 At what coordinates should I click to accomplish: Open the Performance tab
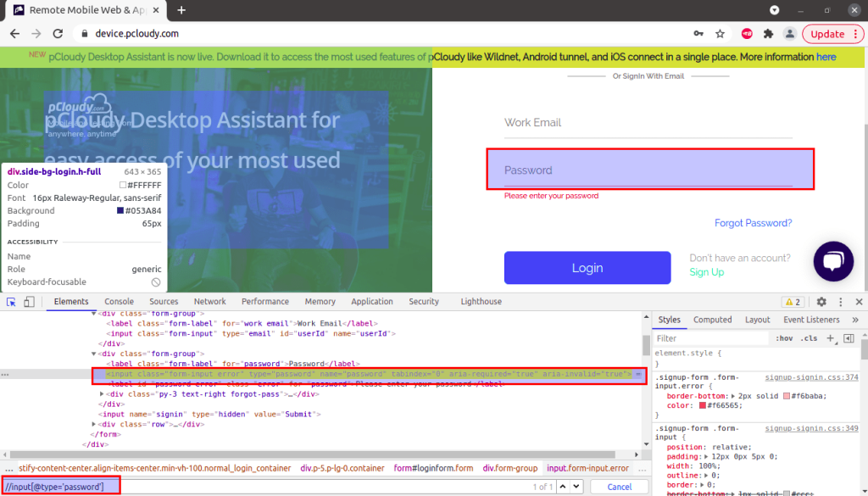265,302
